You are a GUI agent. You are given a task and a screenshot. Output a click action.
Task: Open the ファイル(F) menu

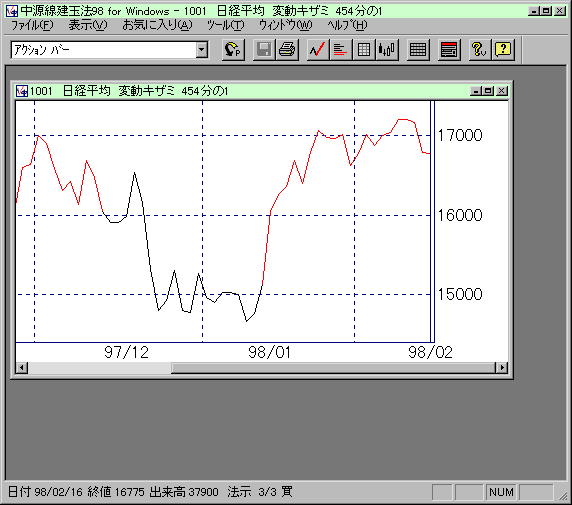[32, 25]
